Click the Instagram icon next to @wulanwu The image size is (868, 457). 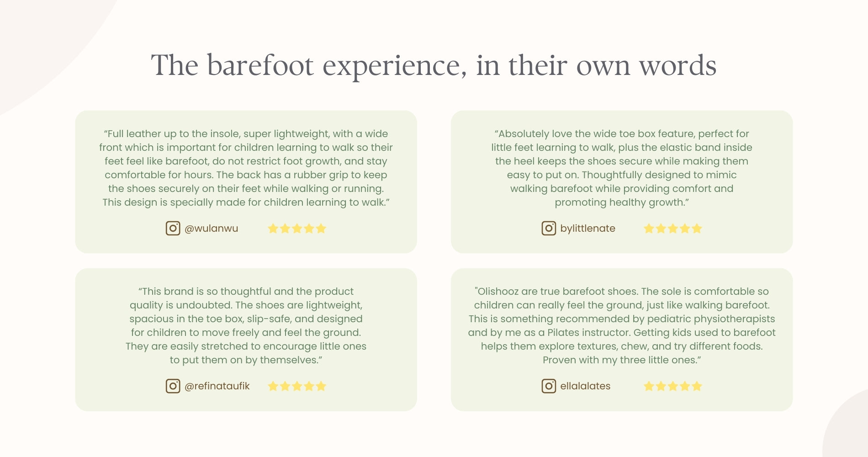pos(173,228)
